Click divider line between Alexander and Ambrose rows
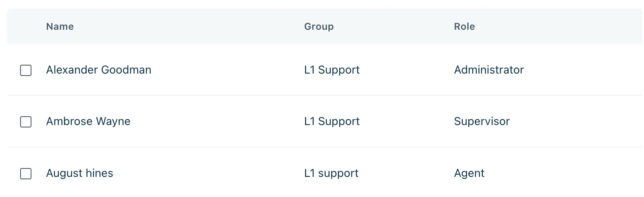644x197 pixels. tap(322, 95)
